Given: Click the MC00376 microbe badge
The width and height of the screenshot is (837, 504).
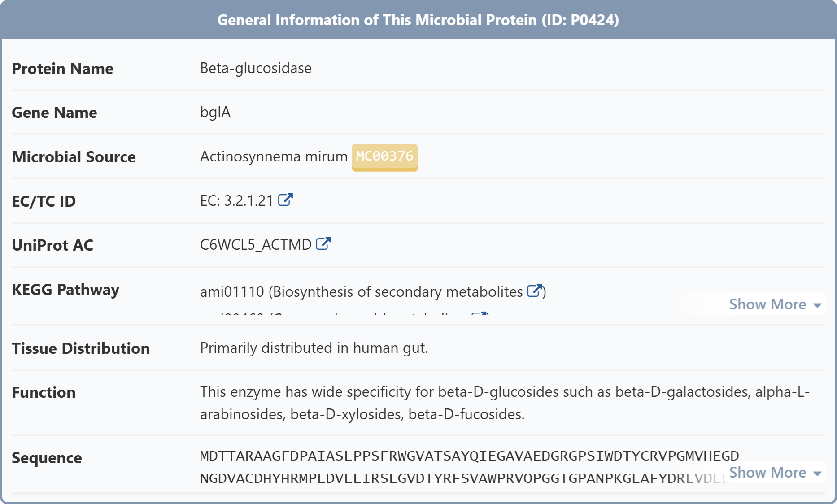Looking at the screenshot, I should [x=384, y=157].
